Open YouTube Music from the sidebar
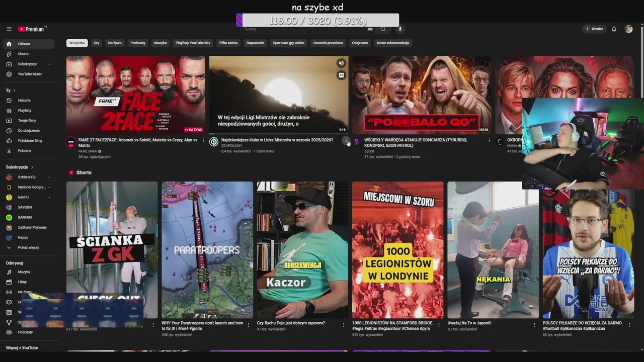 [x=28, y=74]
